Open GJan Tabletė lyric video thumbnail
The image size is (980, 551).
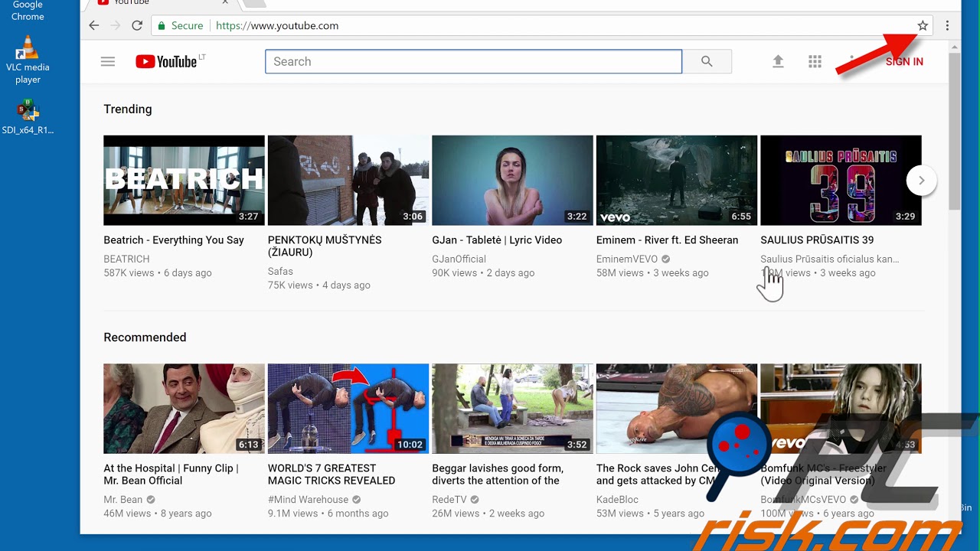pos(512,181)
